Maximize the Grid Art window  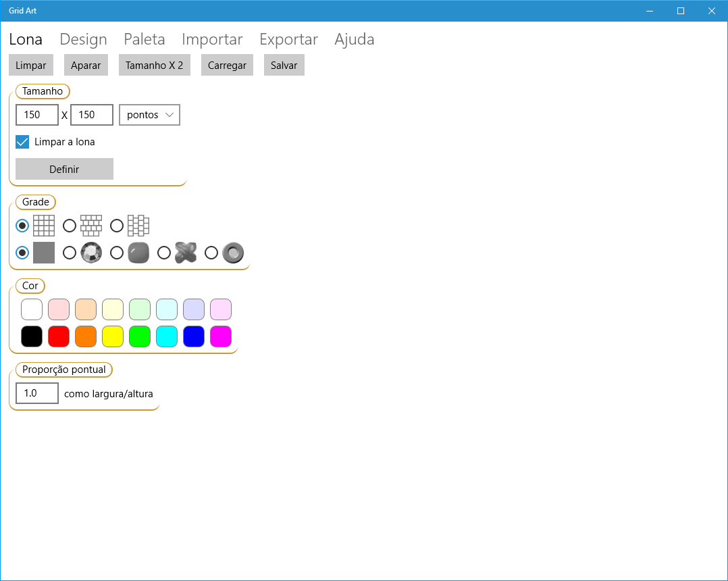point(681,11)
